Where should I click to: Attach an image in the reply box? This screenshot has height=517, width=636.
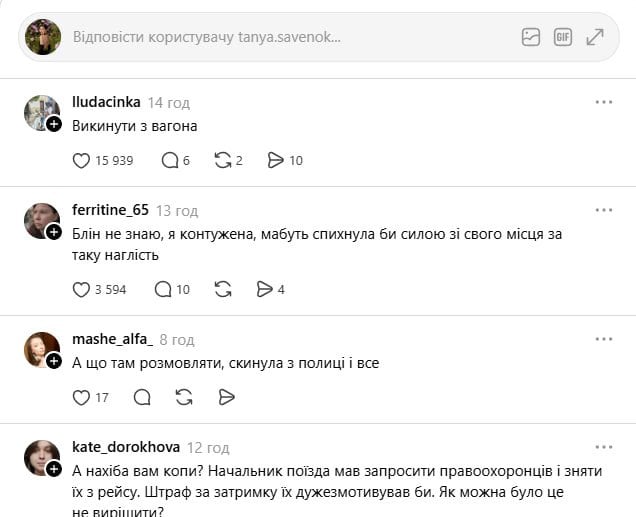tap(531, 37)
